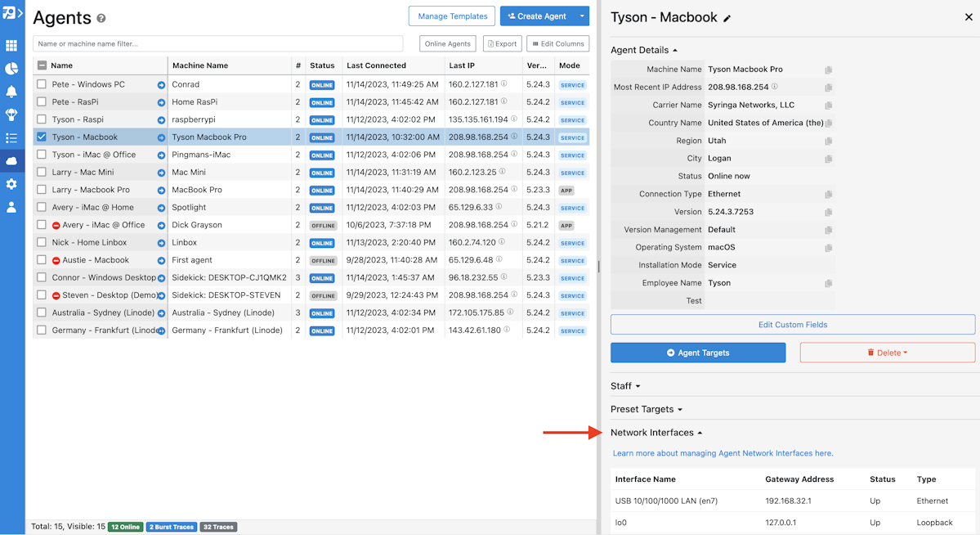Click help icon next to Agents title
This screenshot has height=535, width=980.
pos(101,18)
